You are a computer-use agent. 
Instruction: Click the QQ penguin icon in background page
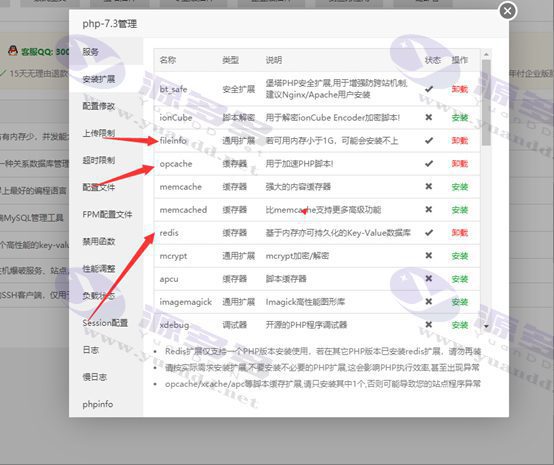point(13,51)
